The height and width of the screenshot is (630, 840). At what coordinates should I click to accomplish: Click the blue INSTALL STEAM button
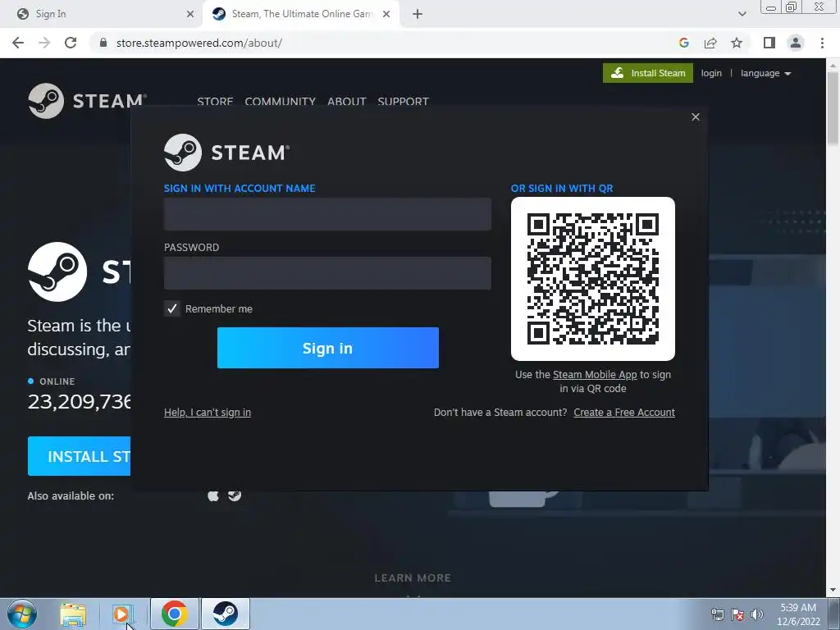click(x=79, y=456)
